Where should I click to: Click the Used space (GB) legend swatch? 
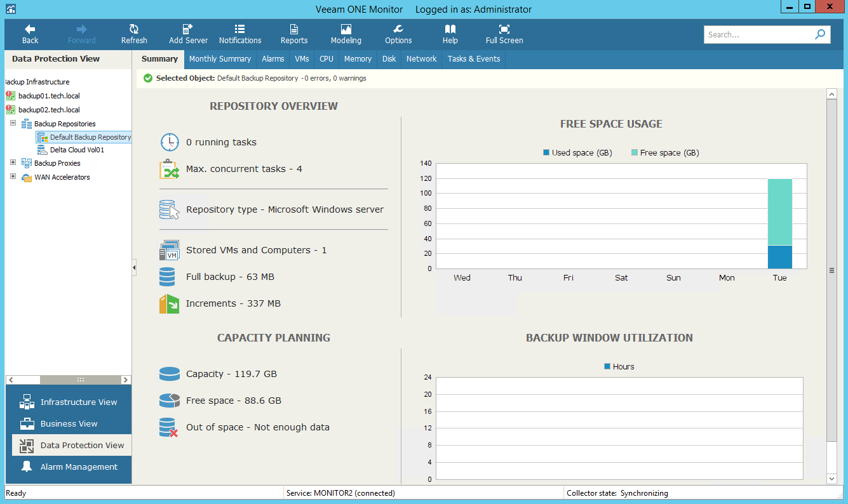tap(546, 152)
